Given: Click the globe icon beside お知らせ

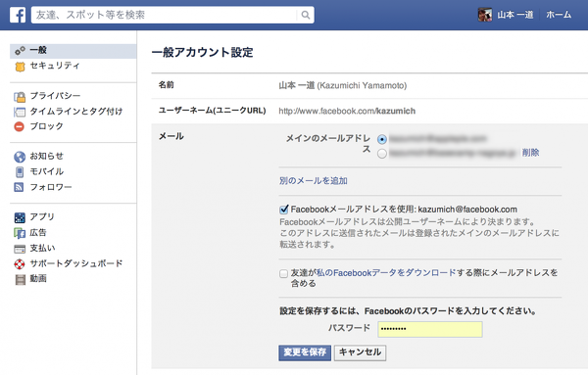Looking at the screenshot, I should point(20,157).
